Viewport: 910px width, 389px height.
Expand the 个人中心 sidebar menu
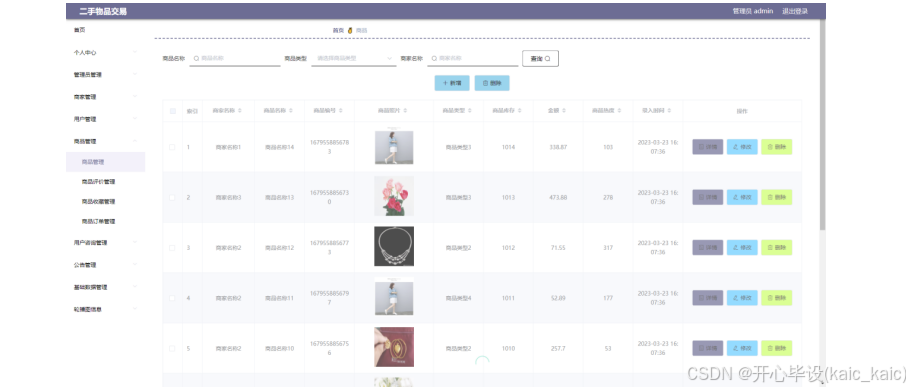pos(106,52)
